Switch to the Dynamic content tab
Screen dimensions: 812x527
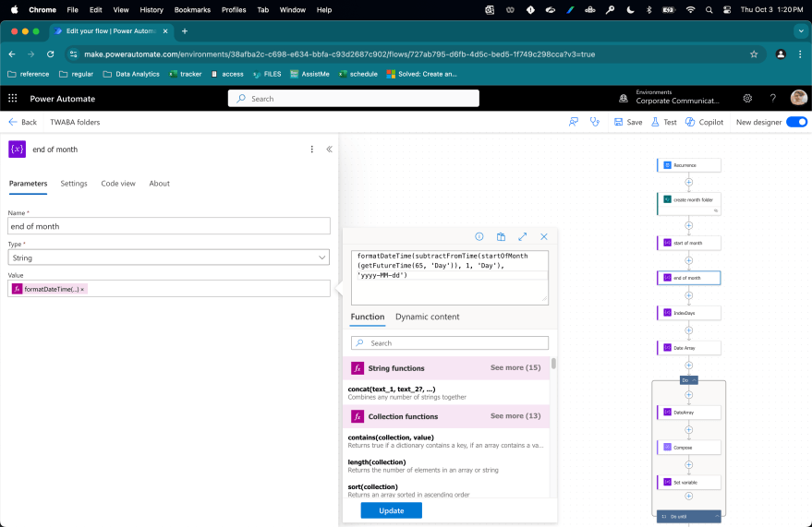tap(427, 317)
